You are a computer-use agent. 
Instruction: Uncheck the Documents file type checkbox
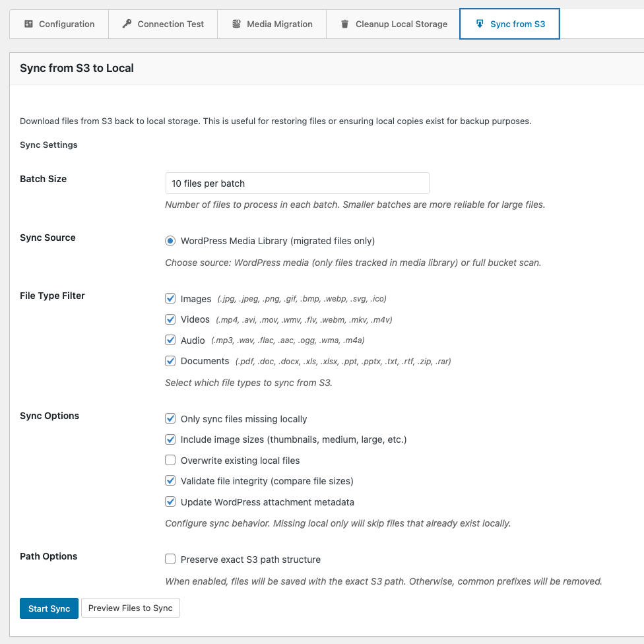(x=170, y=361)
